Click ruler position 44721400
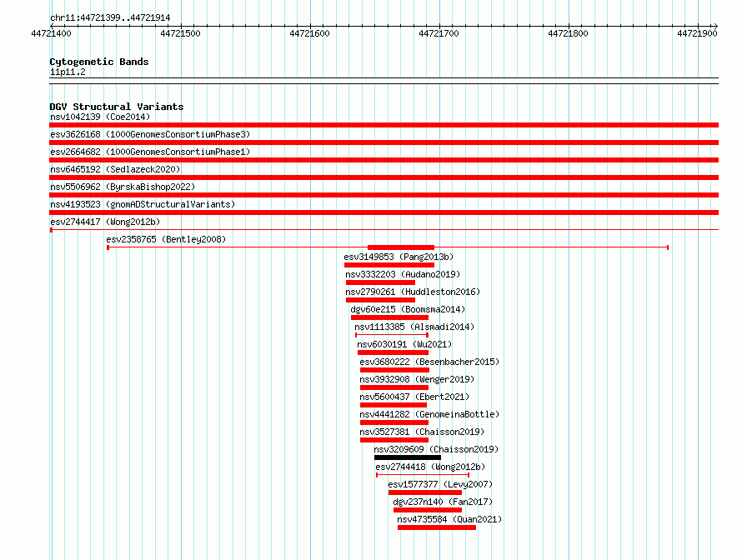The height and width of the screenshot is (560, 742). coord(51,33)
